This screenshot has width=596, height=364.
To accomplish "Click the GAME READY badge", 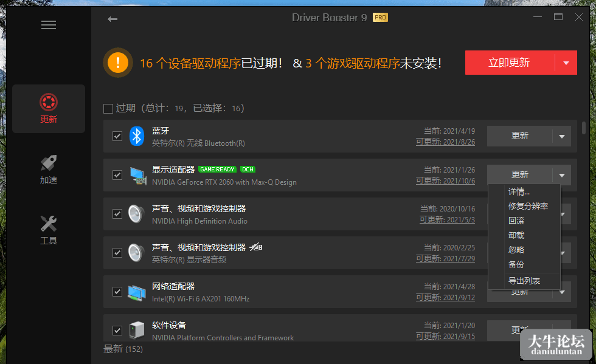I will [218, 170].
